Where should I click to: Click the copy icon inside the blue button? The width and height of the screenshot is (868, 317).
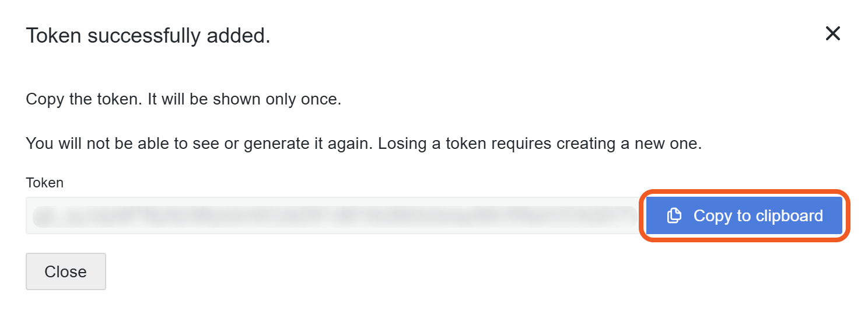[674, 215]
